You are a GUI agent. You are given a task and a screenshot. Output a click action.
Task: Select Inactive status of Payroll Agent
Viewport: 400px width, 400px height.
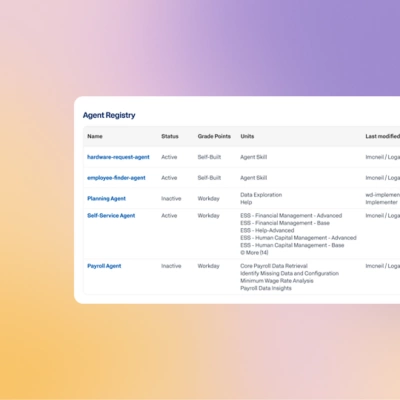click(x=171, y=266)
